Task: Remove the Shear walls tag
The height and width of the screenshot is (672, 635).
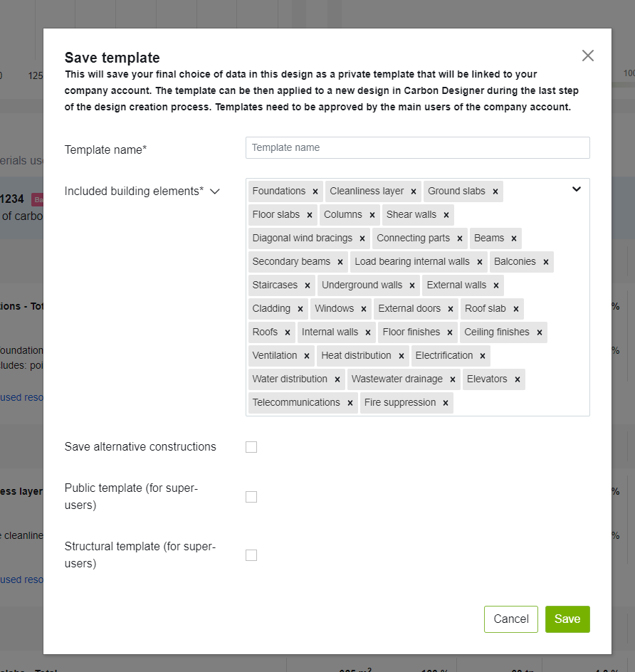Action: click(x=446, y=215)
